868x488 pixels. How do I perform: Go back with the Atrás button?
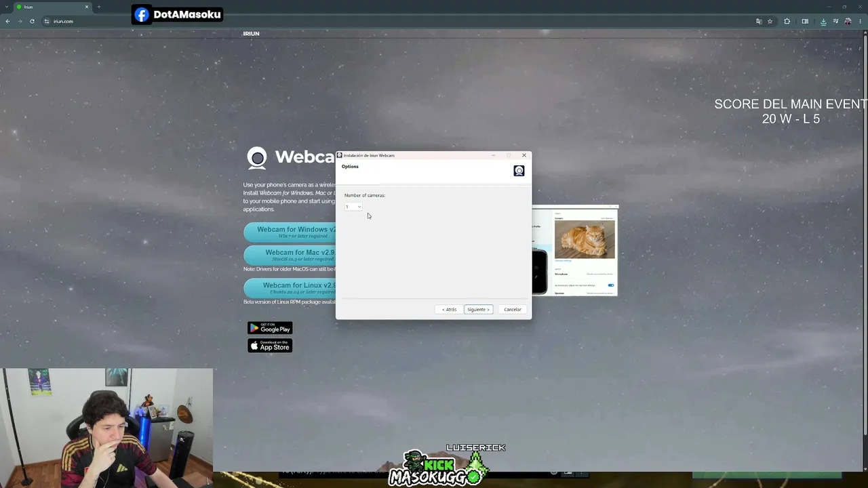pos(449,310)
